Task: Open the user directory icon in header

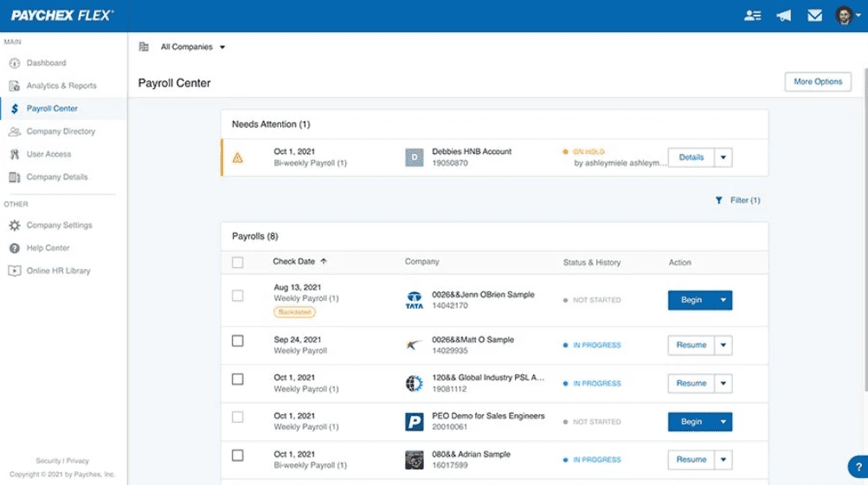Action: (752, 16)
